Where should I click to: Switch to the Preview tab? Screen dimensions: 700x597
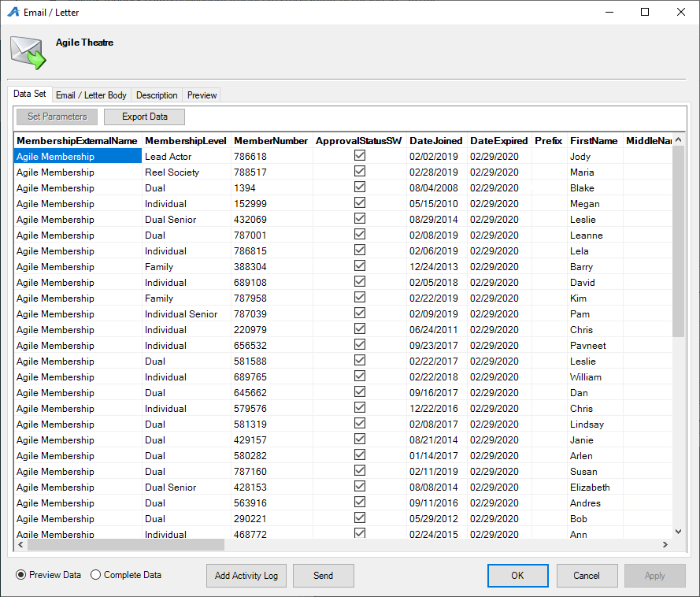tap(202, 95)
